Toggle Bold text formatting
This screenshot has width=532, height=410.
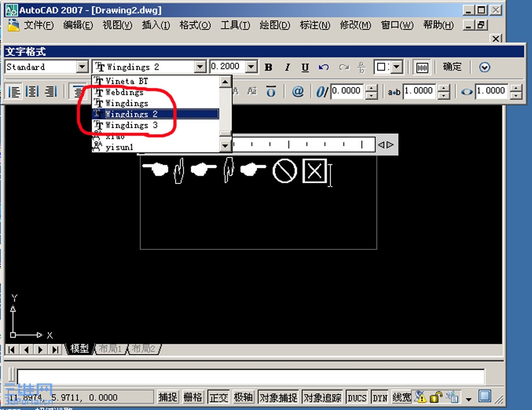click(x=268, y=67)
